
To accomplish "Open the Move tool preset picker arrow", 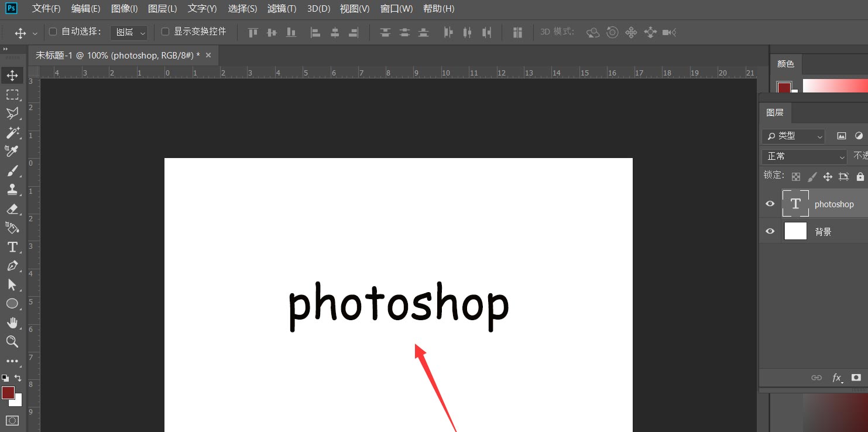I will [x=35, y=33].
